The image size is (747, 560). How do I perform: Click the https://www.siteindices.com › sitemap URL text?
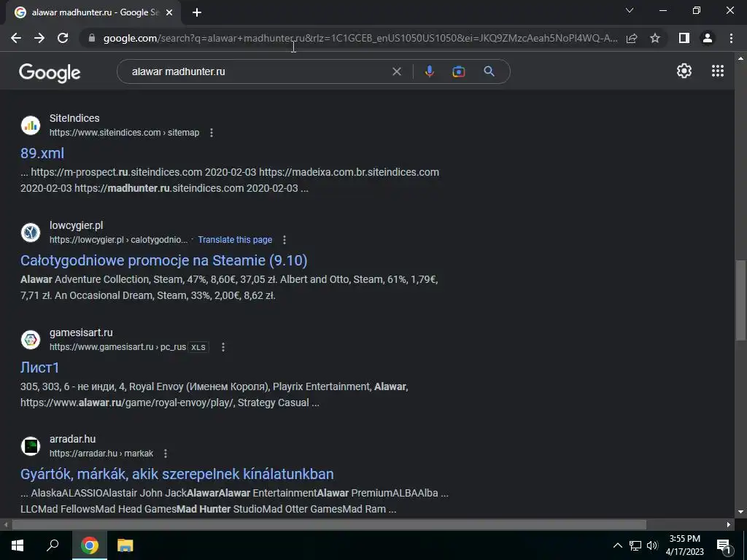coord(124,133)
